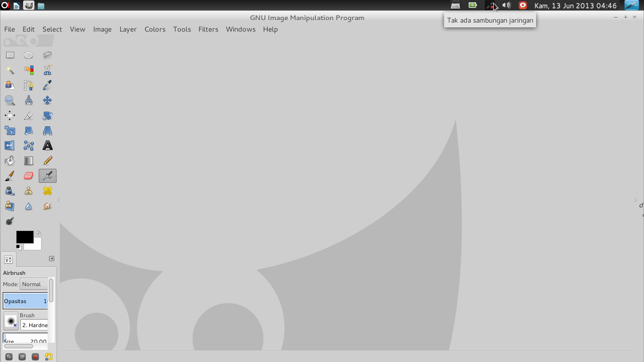Select the Dodge/Burn tool

click(10, 221)
